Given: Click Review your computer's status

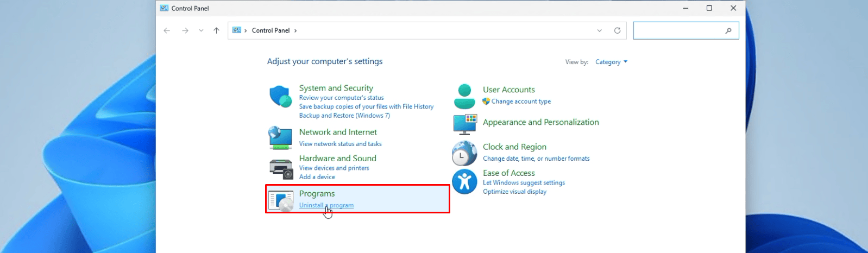Looking at the screenshot, I should (341, 98).
